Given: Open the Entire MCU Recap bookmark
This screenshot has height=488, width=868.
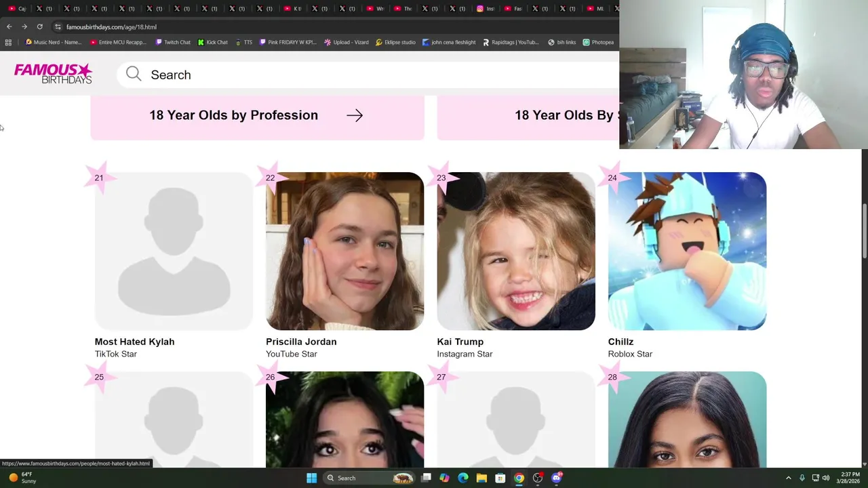Looking at the screenshot, I should (118, 42).
